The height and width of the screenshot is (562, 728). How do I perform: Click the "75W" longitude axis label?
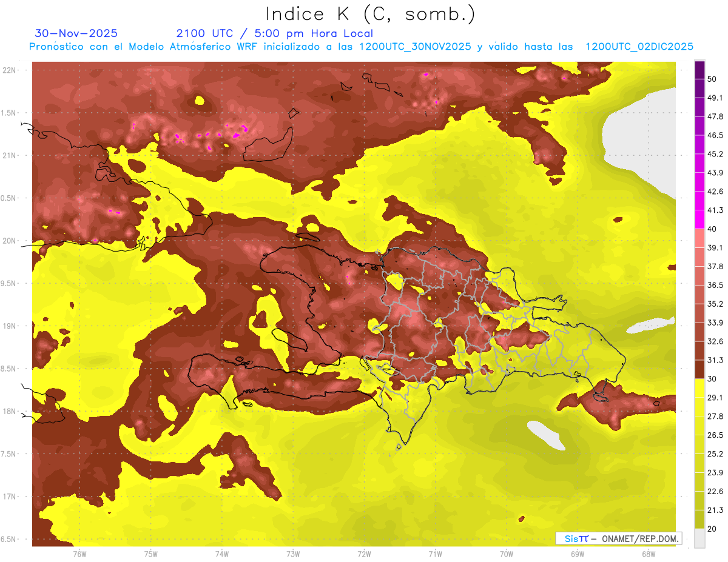[150, 554]
